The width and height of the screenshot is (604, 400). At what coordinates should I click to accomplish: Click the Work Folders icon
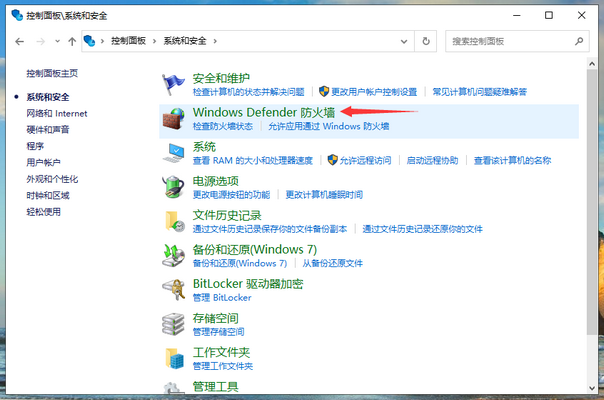(x=175, y=358)
